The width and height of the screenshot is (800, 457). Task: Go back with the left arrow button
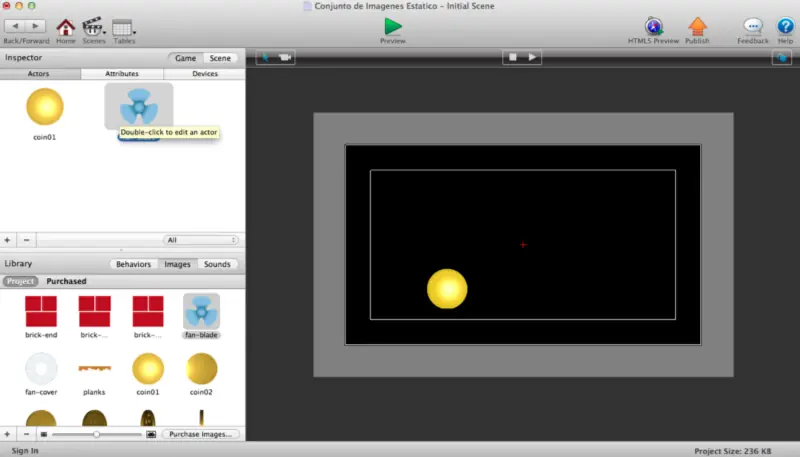[x=15, y=26]
